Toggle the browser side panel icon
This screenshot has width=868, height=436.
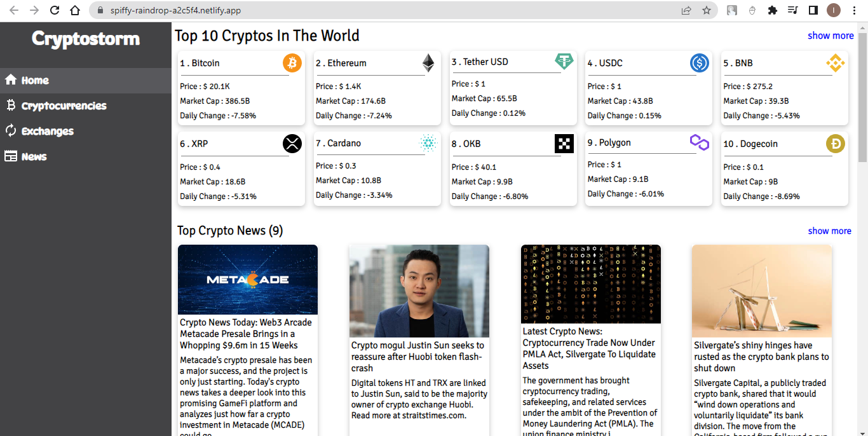tap(813, 10)
